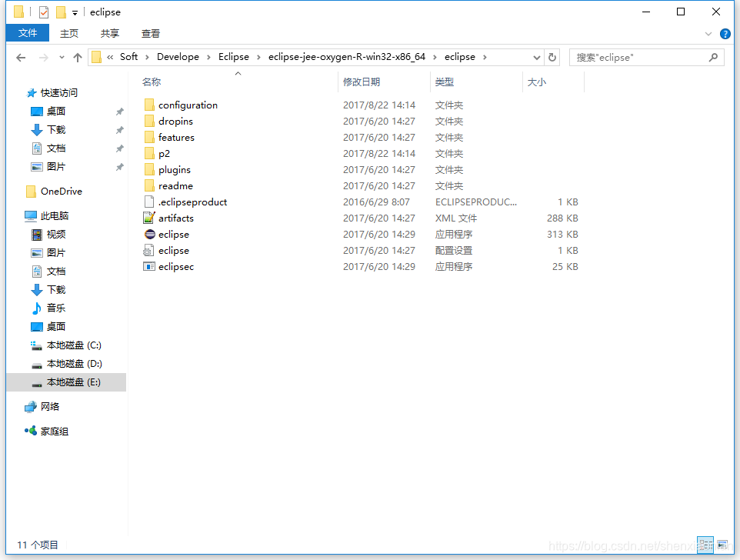This screenshot has width=740, height=560.
Task: Select the .eclipseproduct file icon
Action: point(149,202)
